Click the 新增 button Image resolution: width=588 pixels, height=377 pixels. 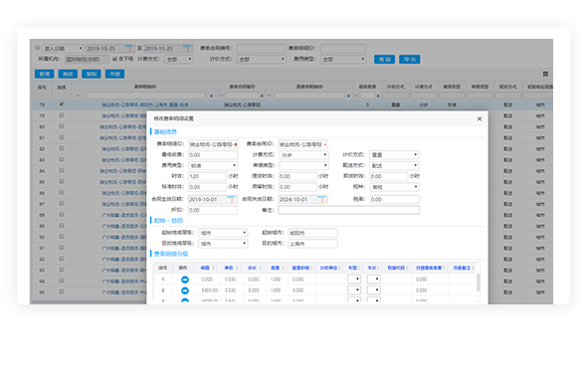click(44, 74)
